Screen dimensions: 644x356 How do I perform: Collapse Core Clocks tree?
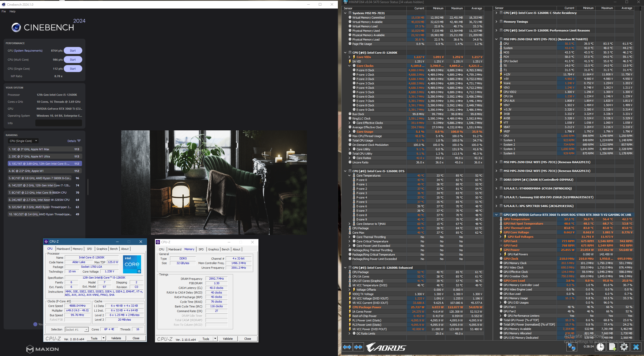coord(349,66)
